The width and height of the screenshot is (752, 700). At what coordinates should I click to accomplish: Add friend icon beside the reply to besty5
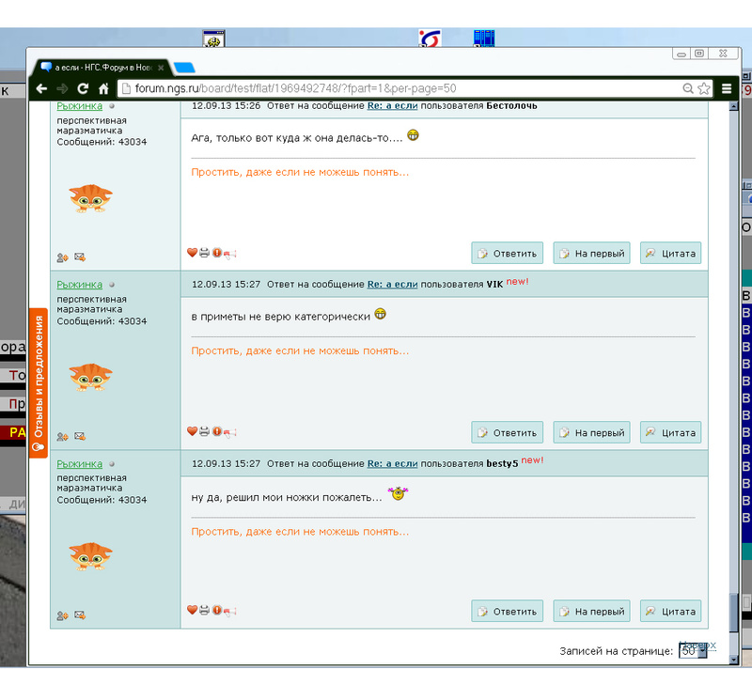pos(62,615)
